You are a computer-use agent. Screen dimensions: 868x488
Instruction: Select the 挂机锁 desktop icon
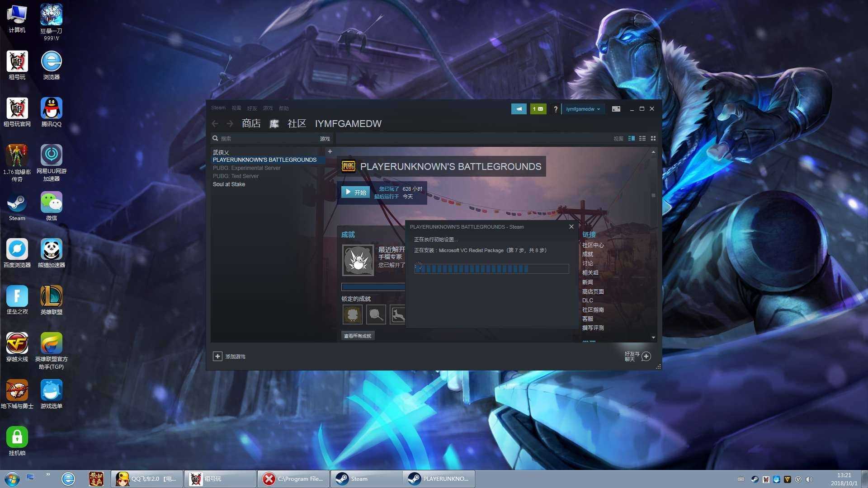click(17, 441)
